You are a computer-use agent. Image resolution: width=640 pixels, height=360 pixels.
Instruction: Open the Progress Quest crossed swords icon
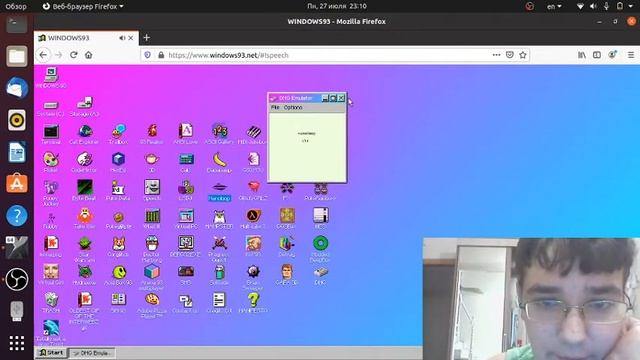point(219,244)
